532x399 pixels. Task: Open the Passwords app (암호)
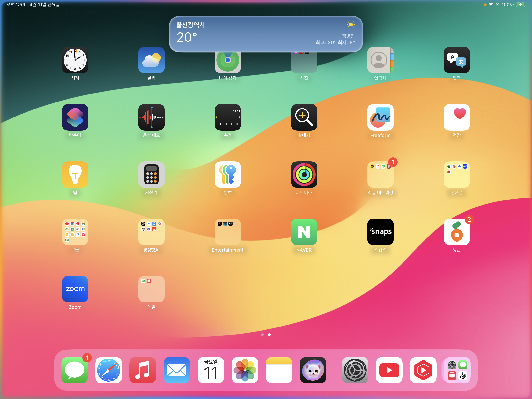[227, 175]
